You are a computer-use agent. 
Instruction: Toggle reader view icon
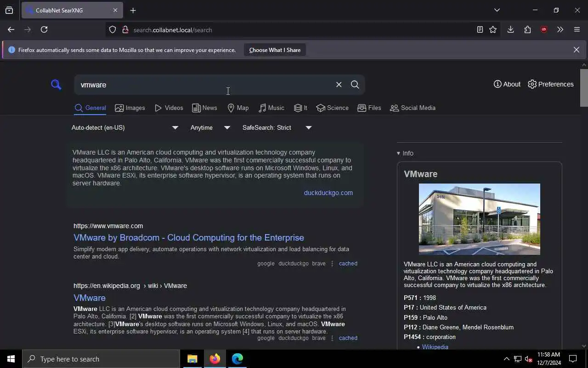click(480, 29)
